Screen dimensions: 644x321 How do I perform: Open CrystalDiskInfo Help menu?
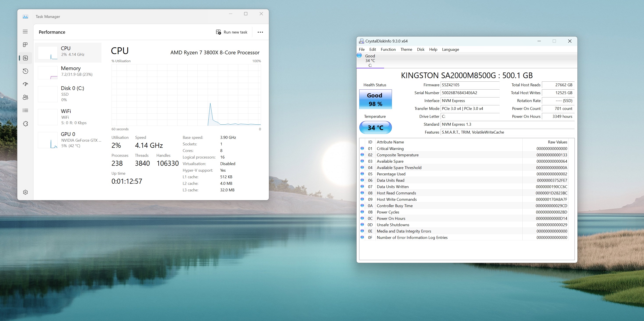click(433, 49)
